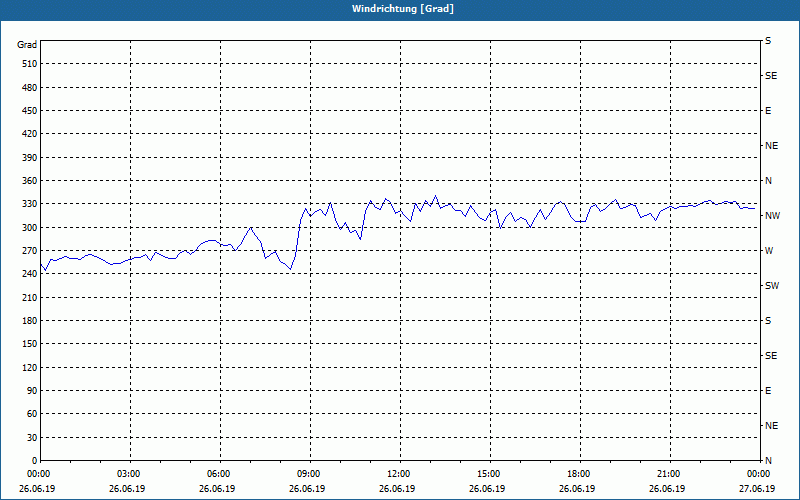The image size is (800, 500).
Task: Click the 240 degree axis label
Action: pyautogui.click(x=30, y=274)
